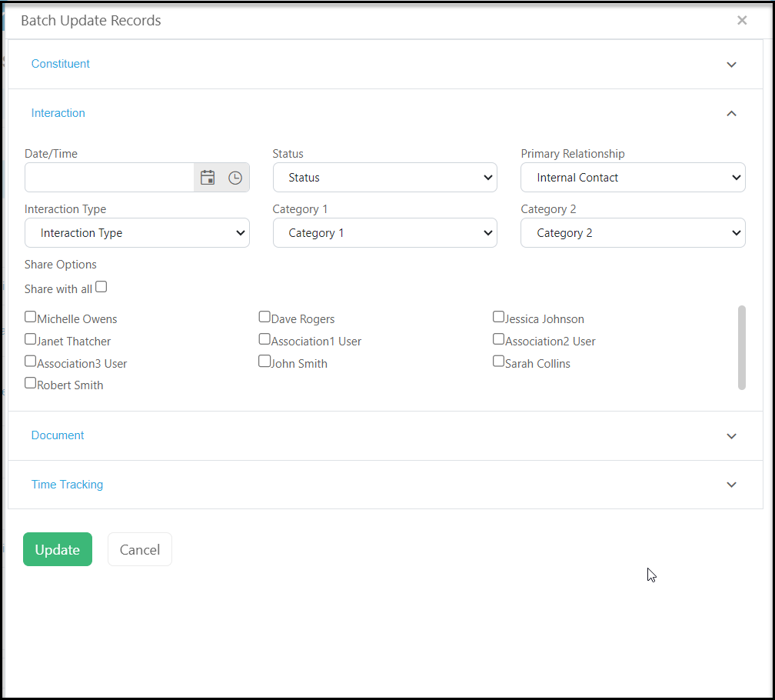Click the Cancel button
Image resolution: width=775 pixels, height=700 pixels.
click(140, 549)
